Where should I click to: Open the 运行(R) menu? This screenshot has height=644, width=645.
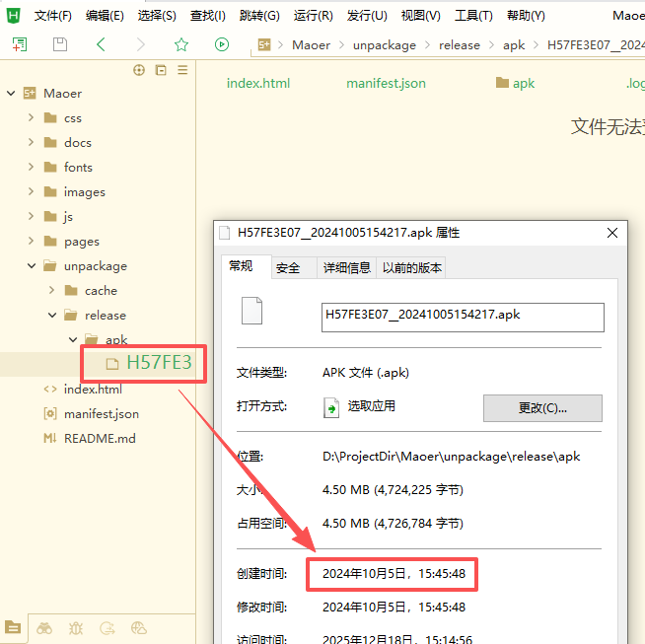313,16
